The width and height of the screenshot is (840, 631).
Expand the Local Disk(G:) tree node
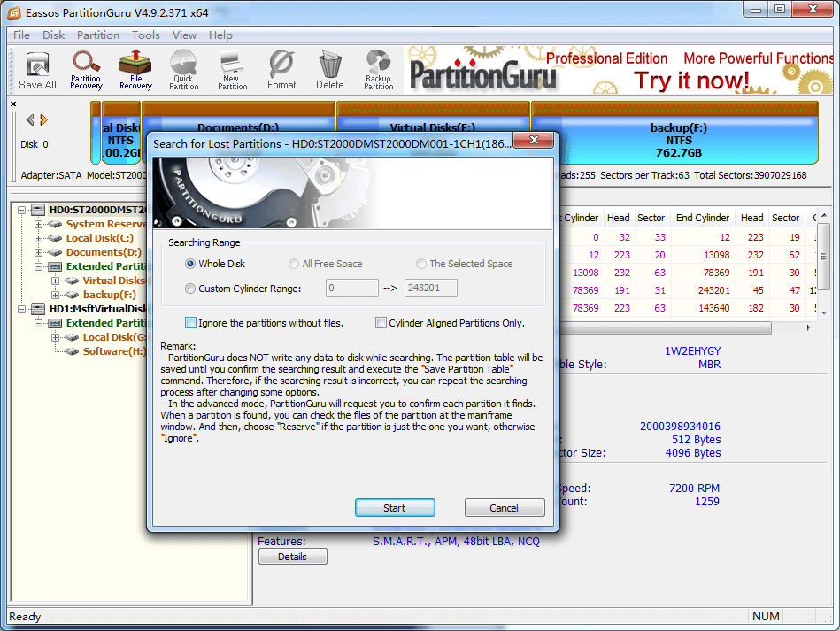click(55, 337)
